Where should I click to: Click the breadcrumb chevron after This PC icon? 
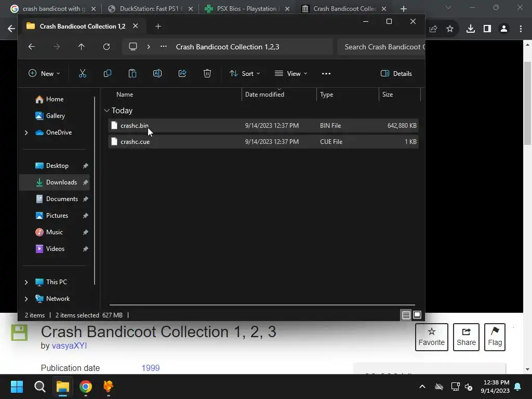click(149, 47)
